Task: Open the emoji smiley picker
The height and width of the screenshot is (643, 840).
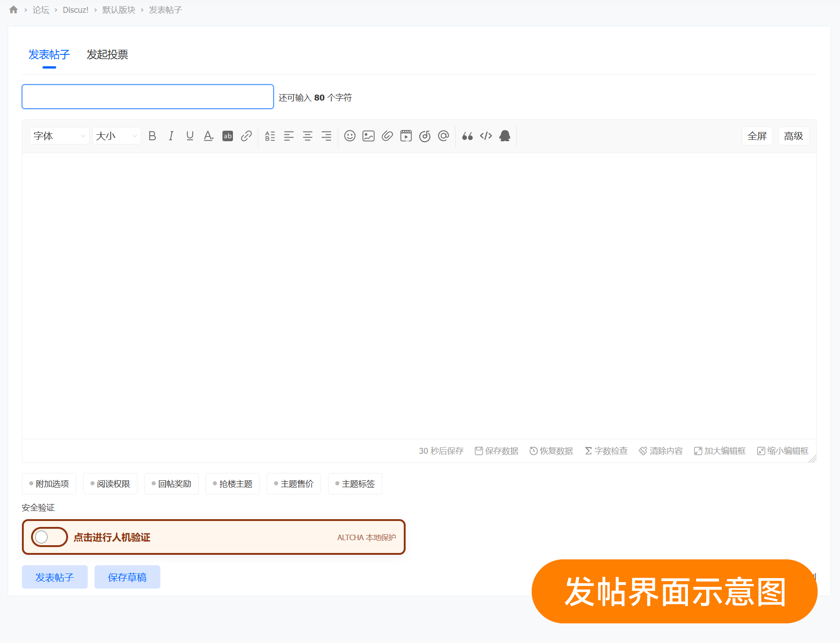Action: tap(350, 136)
